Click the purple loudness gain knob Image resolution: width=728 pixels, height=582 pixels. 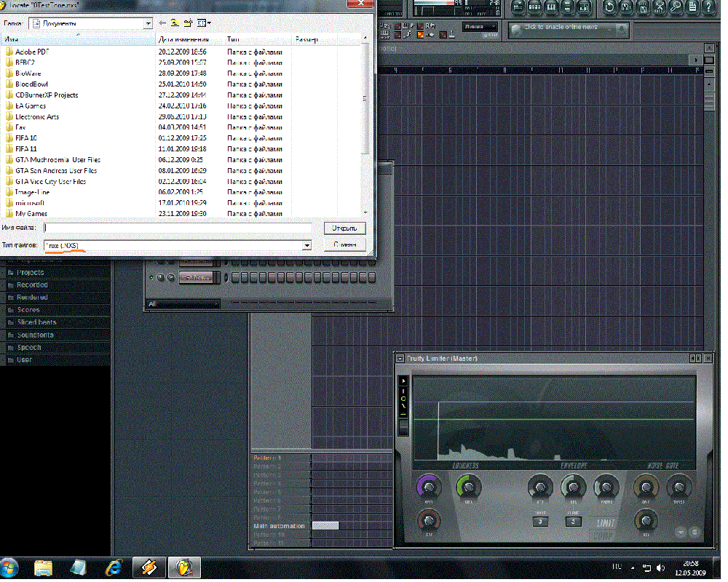click(x=429, y=487)
